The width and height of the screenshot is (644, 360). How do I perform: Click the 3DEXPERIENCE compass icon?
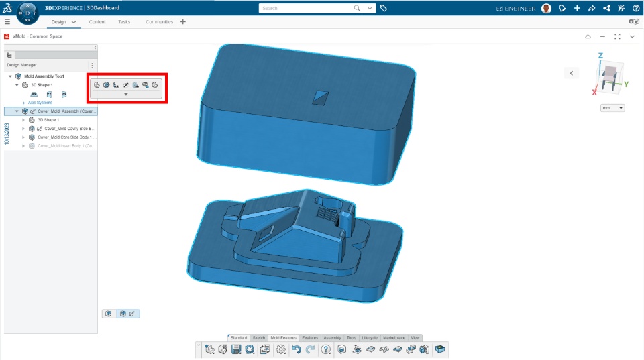[x=28, y=13]
